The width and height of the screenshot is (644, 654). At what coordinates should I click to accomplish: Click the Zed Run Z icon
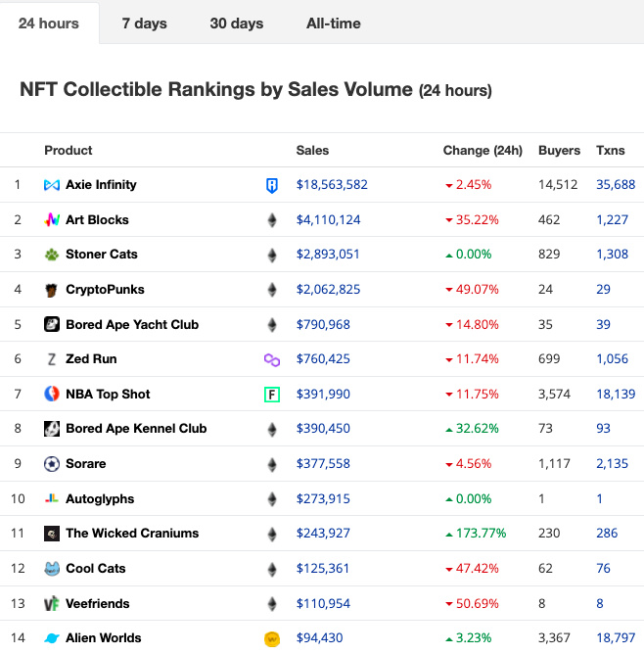pos(51,359)
